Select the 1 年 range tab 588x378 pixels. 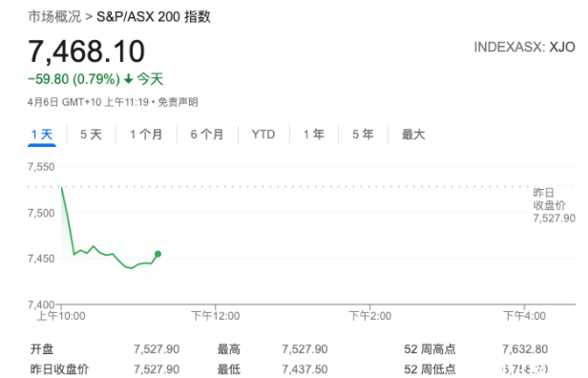tap(314, 135)
